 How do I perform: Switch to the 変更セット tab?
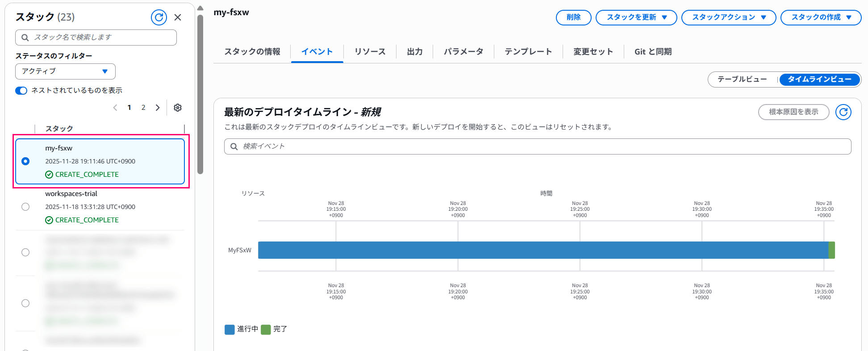(593, 52)
